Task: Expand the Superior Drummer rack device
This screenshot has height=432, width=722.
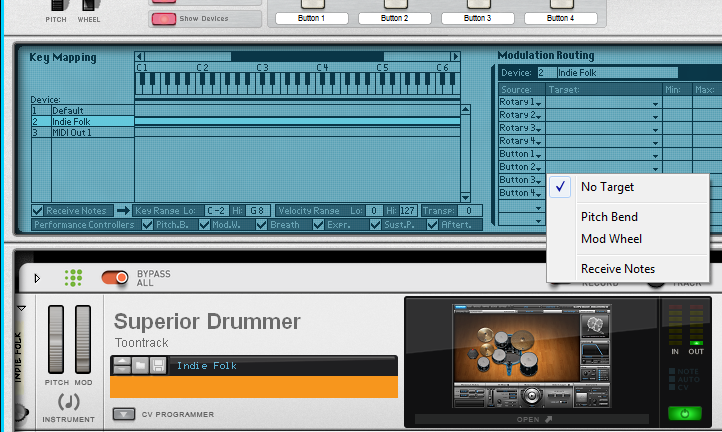Action: [37, 278]
